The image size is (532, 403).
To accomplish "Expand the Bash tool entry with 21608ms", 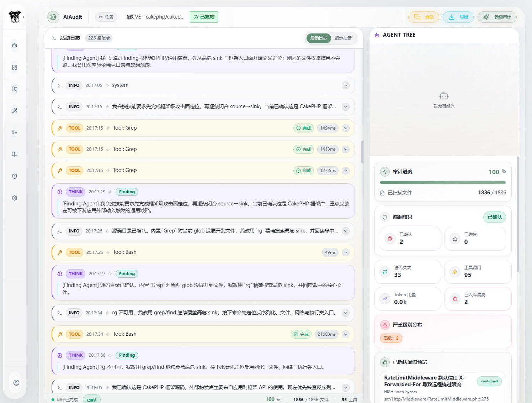I will [346, 334].
